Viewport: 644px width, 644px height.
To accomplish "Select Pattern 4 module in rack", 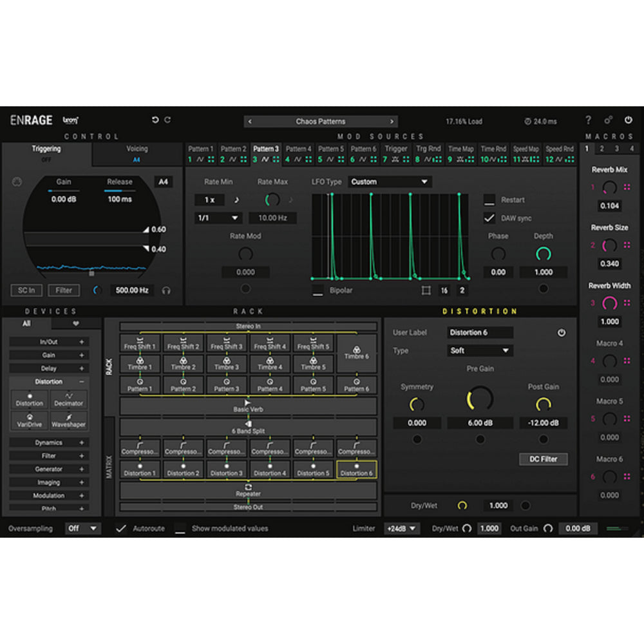I will (270, 385).
